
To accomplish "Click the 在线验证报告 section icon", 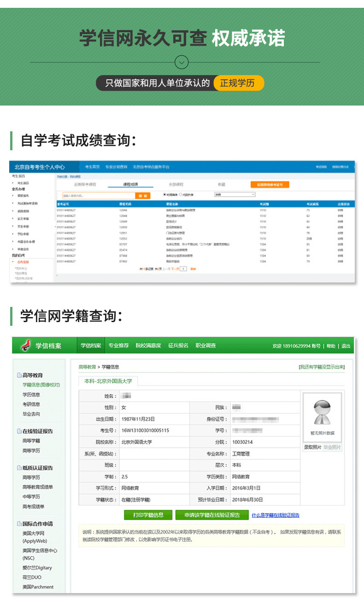I will 19,431.
